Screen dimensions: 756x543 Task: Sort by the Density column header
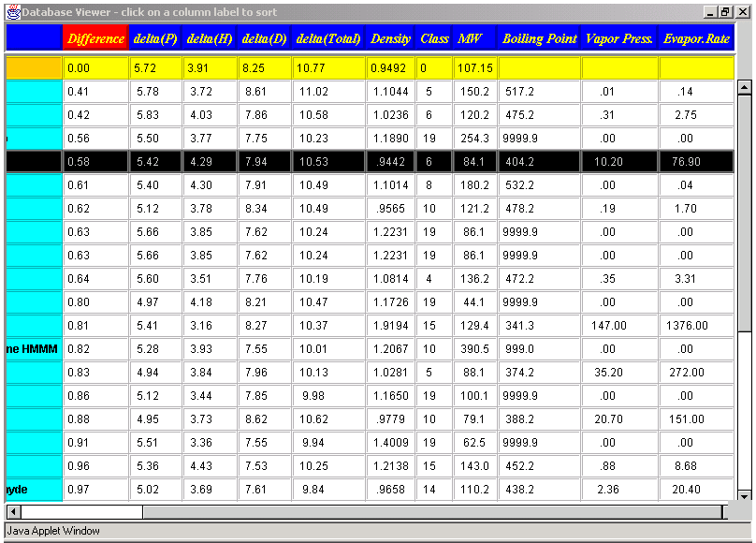[x=390, y=38]
